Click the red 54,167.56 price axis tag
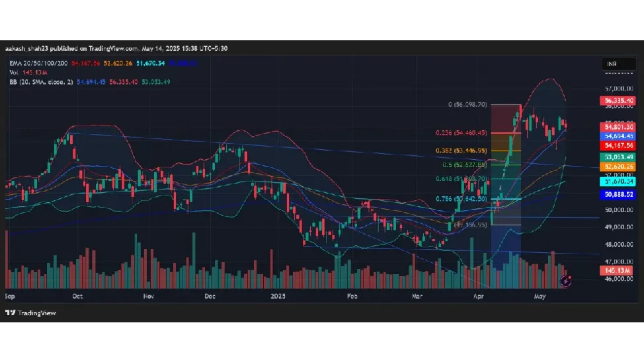The width and height of the screenshot is (644, 362). tap(618, 145)
